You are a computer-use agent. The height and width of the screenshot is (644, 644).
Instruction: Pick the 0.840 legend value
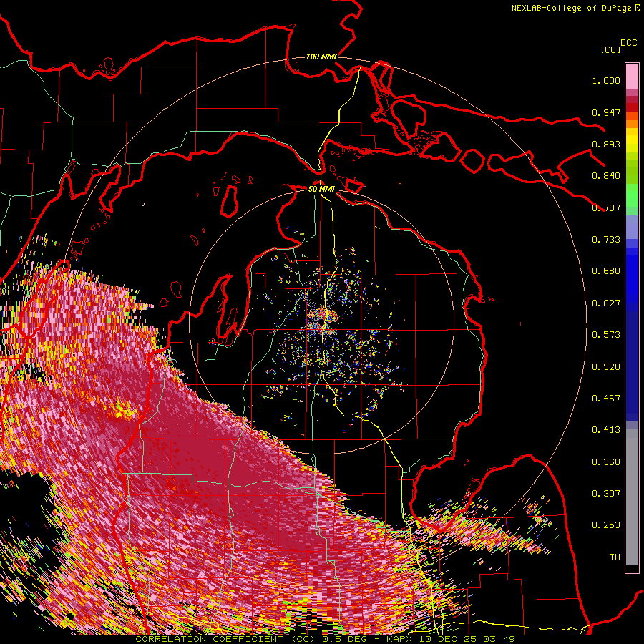pyautogui.click(x=606, y=176)
